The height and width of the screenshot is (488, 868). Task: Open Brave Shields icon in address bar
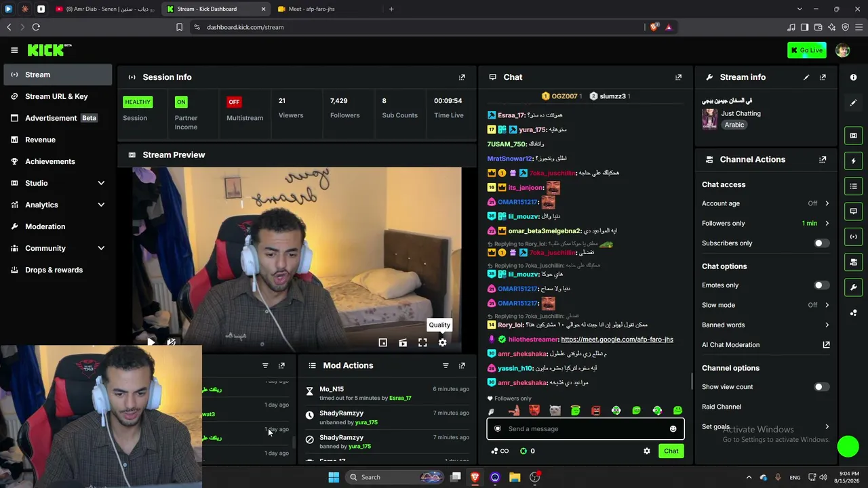[654, 27]
